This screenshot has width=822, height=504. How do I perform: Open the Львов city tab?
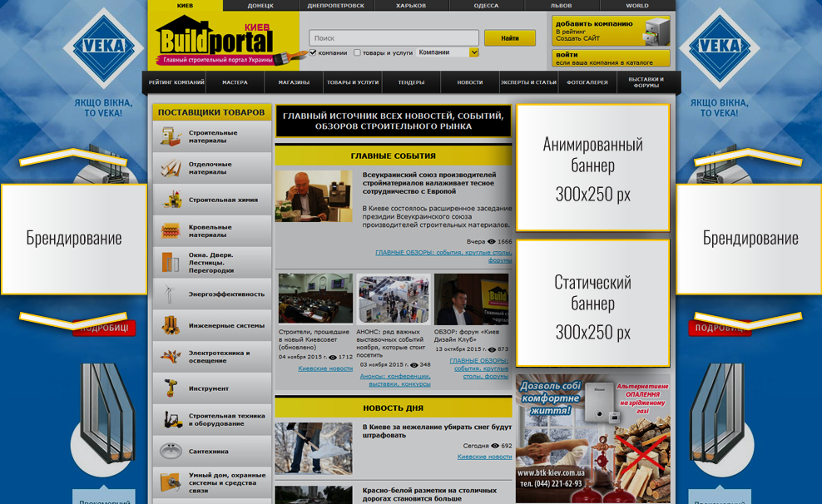point(562,5)
